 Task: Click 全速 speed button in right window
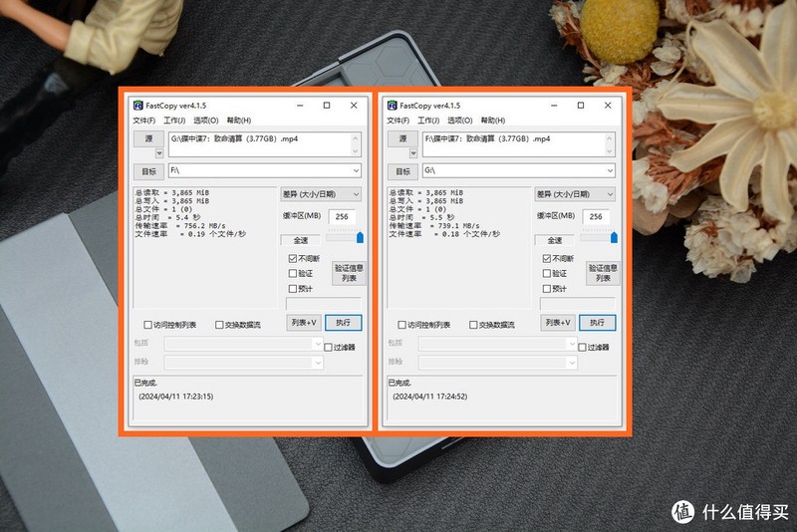(x=555, y=240)
